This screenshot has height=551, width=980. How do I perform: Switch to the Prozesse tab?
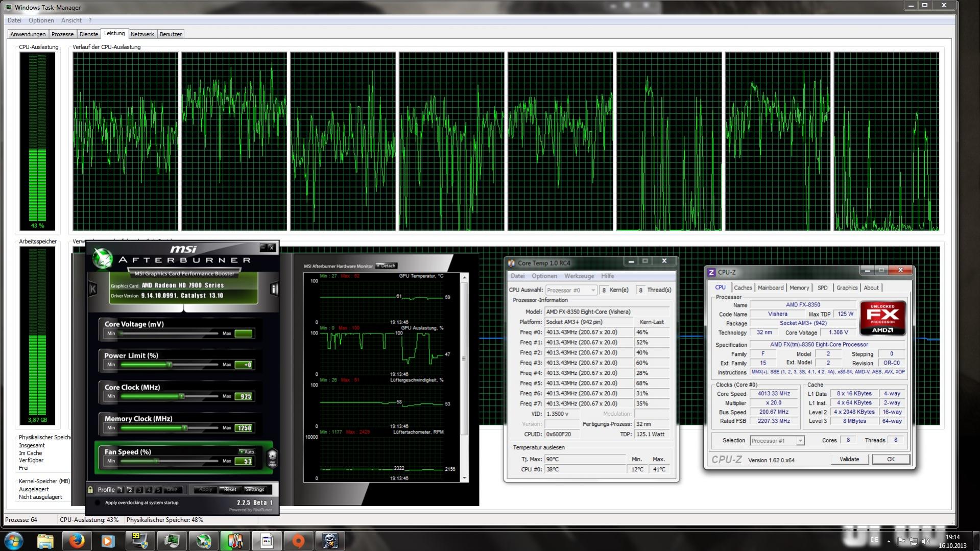[62, 34]
